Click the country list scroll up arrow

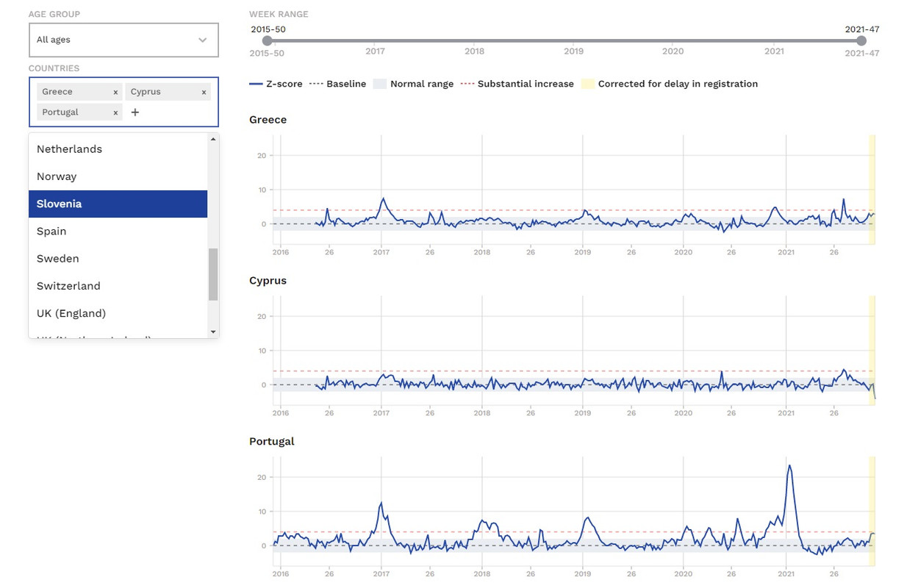click(x=213, y=139)
